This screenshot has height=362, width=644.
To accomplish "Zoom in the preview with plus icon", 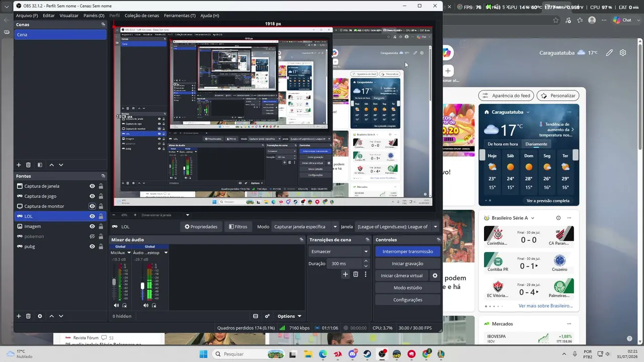I will (135, 215).
